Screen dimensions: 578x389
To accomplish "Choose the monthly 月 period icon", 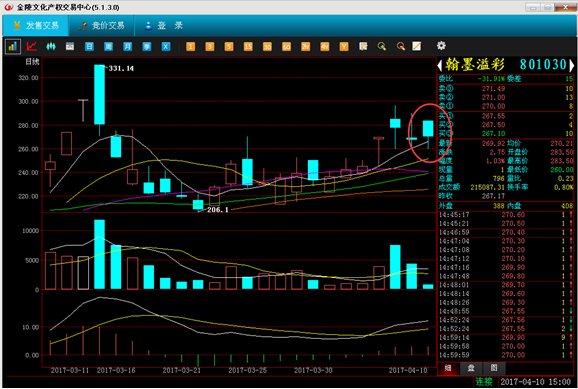I will coord(128,46).
